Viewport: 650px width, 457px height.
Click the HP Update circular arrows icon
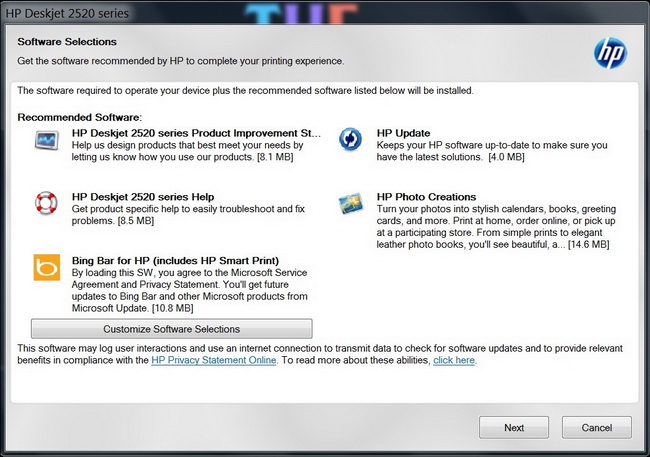(x=350, y=139)
